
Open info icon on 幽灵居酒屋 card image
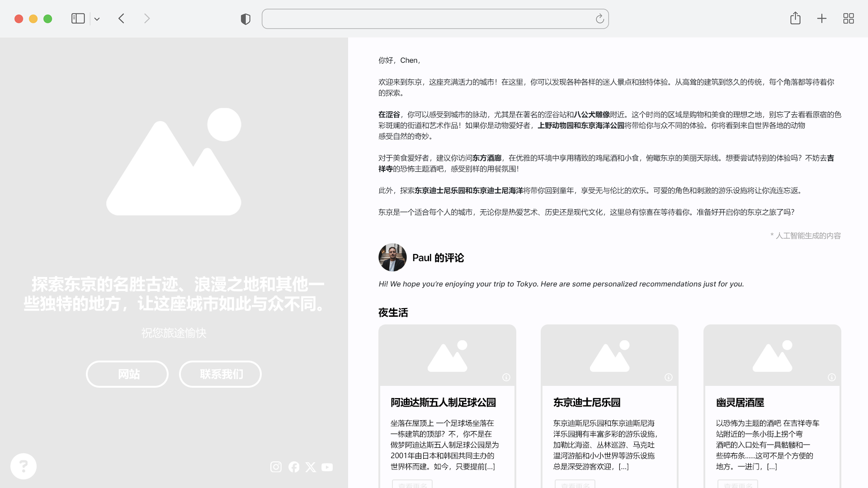pos(832,377)
